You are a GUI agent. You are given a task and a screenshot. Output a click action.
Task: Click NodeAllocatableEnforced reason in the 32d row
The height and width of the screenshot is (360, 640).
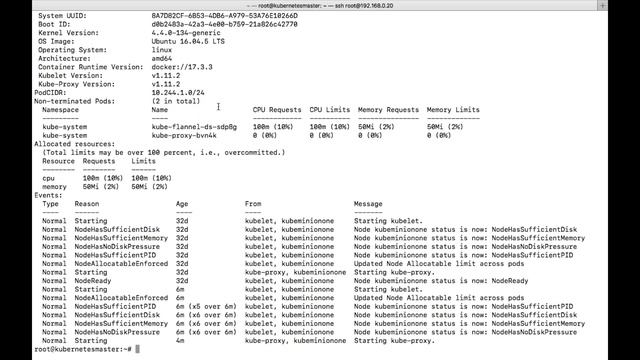[x=121, y=264]
